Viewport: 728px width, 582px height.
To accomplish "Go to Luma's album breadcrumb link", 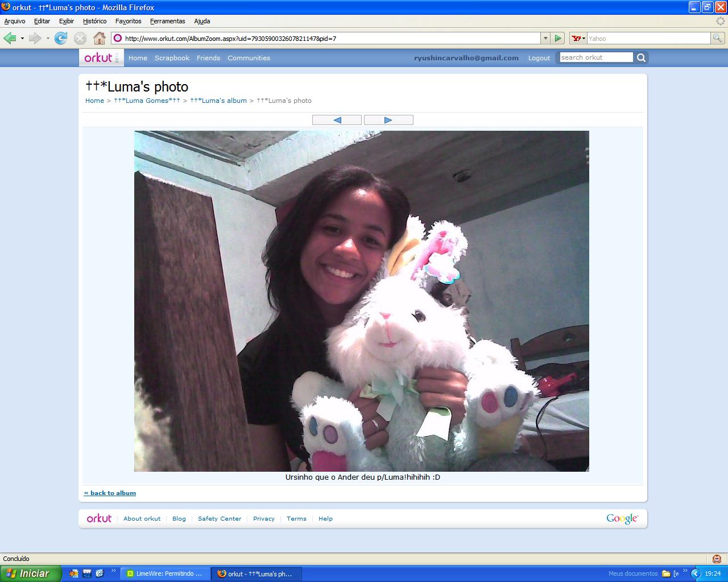I will 218,101.
